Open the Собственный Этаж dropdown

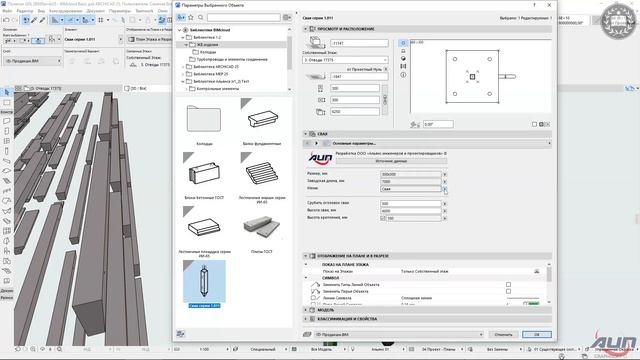pos(345,60)
